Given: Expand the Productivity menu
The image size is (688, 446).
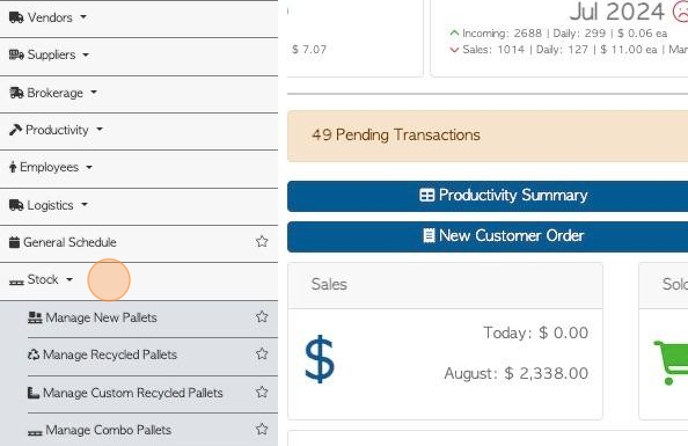Looking at the screenshot, I should pos(57,130).
